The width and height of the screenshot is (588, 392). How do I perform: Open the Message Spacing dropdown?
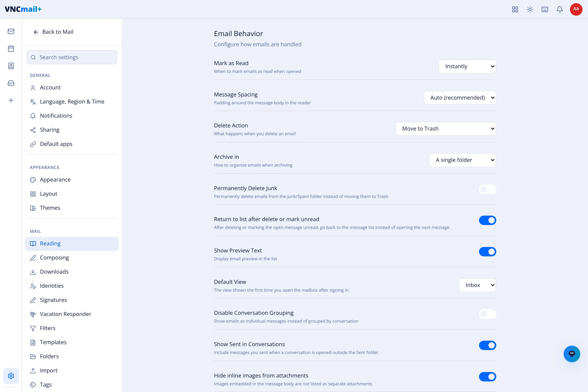click(x=460, y=97)
